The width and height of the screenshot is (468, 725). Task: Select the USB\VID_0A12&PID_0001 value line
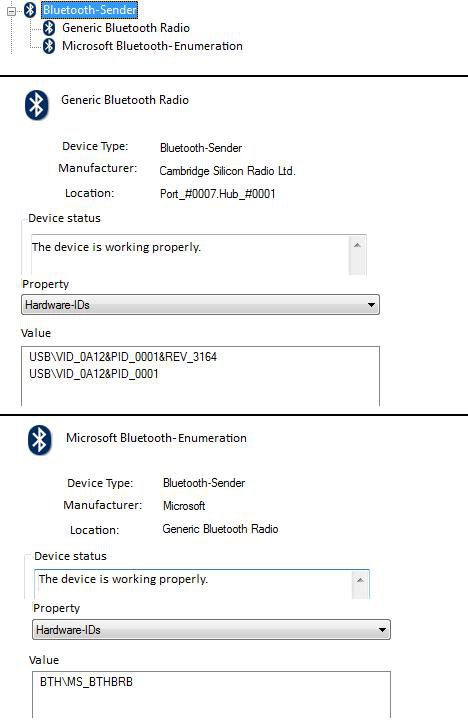[x=94, y=374]
